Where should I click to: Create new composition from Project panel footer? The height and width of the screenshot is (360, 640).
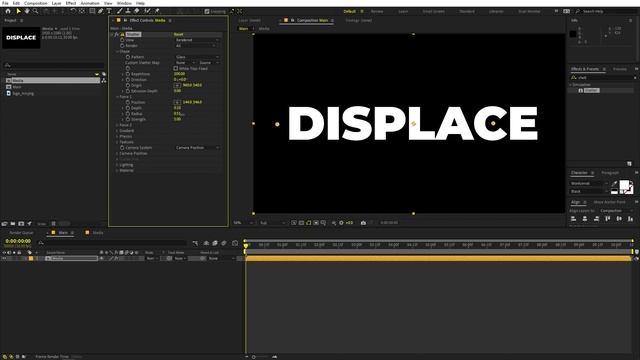click(x=21, y=224)
